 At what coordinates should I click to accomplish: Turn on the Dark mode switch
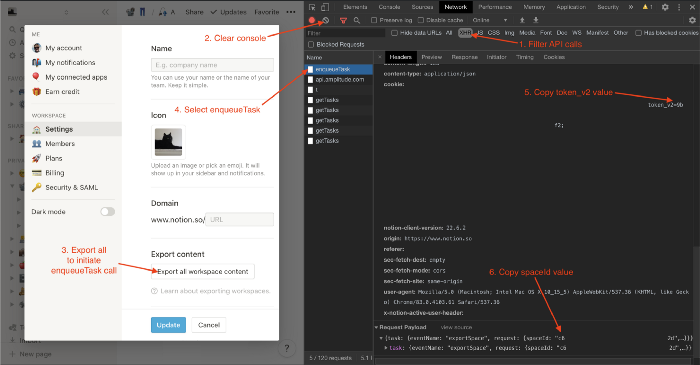(108, 212)
